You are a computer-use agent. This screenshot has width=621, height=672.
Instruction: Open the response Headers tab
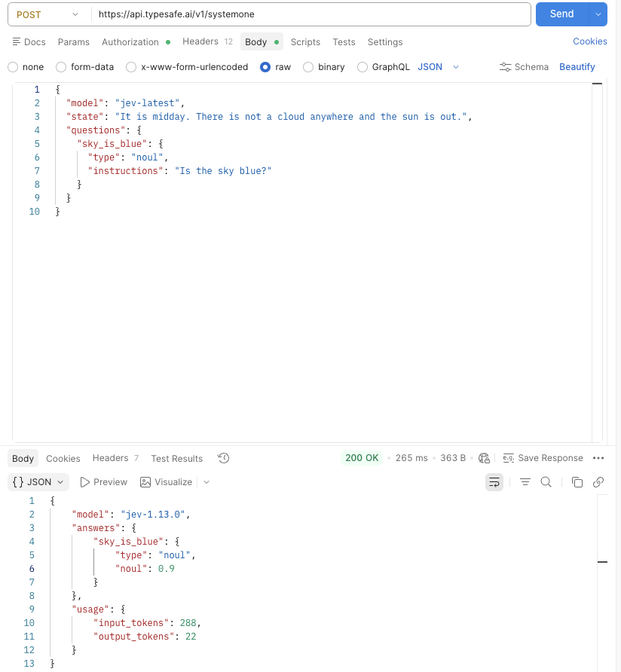115,458
